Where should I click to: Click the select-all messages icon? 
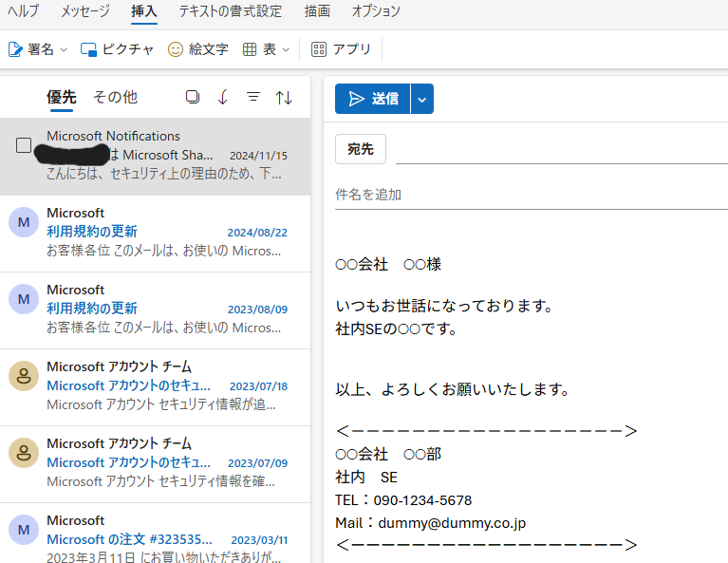tap(193, 97)
